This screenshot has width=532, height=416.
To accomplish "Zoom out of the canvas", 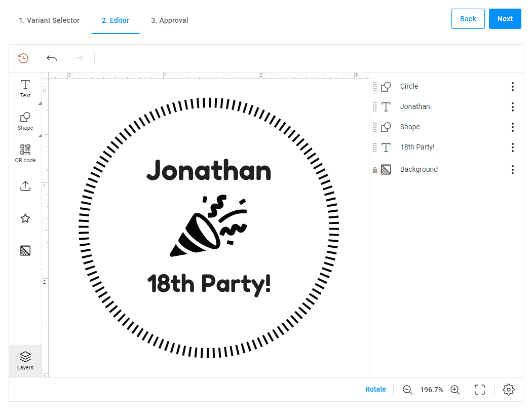I will tap(407, 390).
